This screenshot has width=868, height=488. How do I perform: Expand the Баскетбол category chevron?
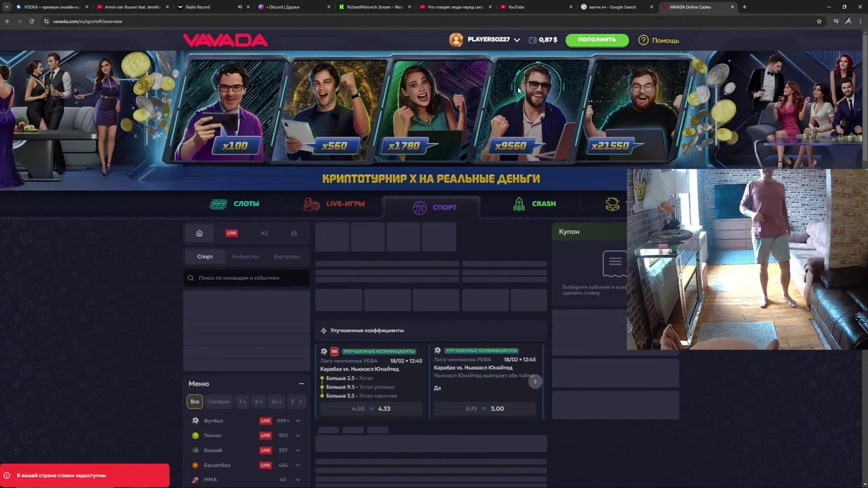click(298, 465)
